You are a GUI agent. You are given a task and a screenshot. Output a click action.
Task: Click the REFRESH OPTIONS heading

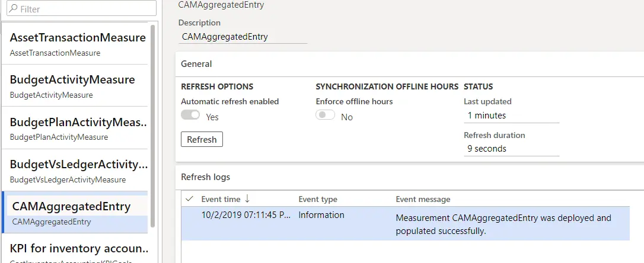tap(217, 86)
